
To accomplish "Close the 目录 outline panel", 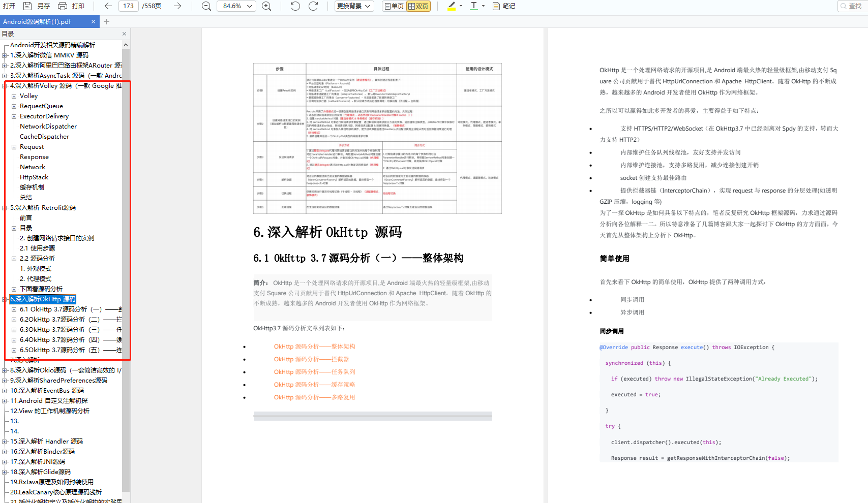I will 124,34.
